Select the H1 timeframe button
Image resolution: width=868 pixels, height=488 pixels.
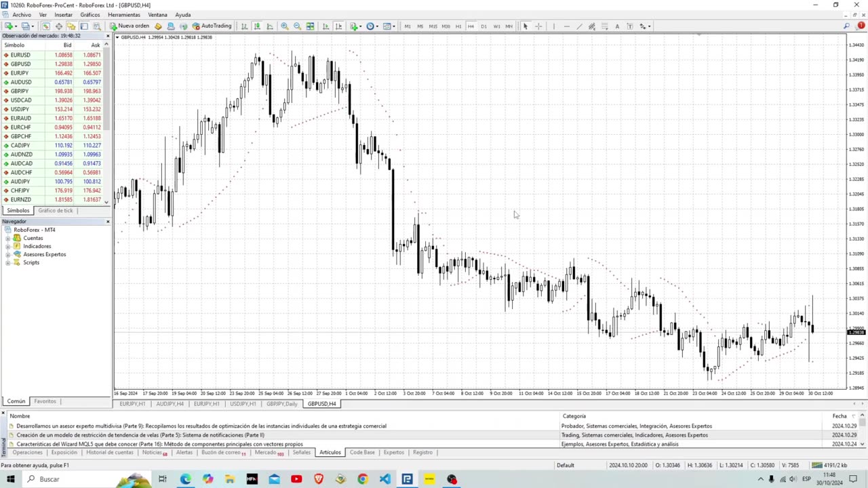point(458,26)
